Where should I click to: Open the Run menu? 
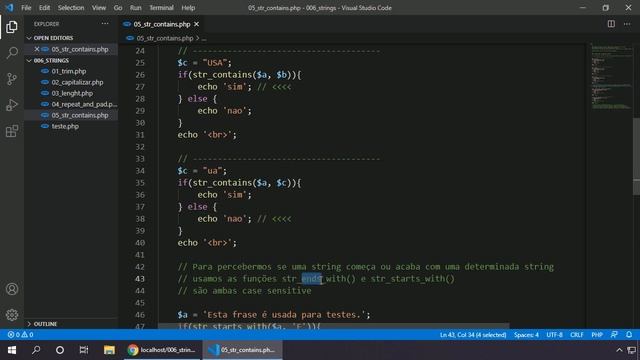pyautogui.click(x=136, y=8)
